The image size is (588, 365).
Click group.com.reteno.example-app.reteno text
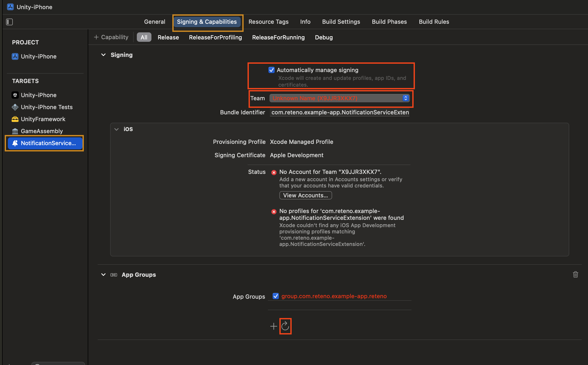[x=334, y=296]
